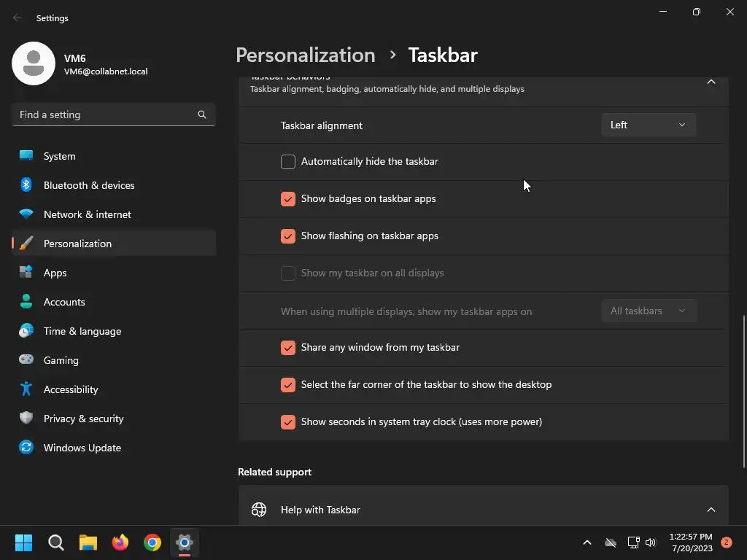
Task: Open taskbar Search
Action: point(55,542)
